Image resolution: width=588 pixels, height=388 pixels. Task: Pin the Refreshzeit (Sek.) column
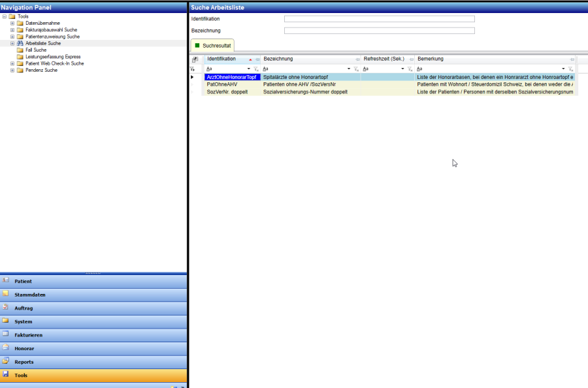click(412, 59)
